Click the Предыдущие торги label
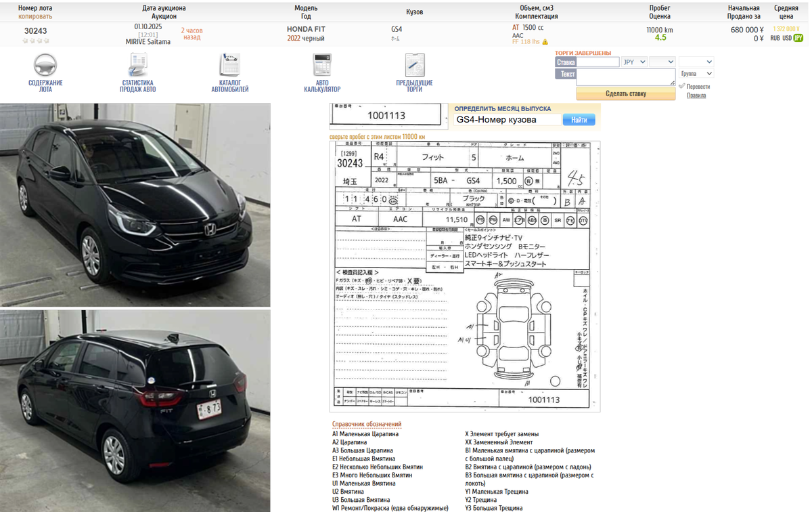This screenshot has height=512, width=812. (x=414, y=86)
